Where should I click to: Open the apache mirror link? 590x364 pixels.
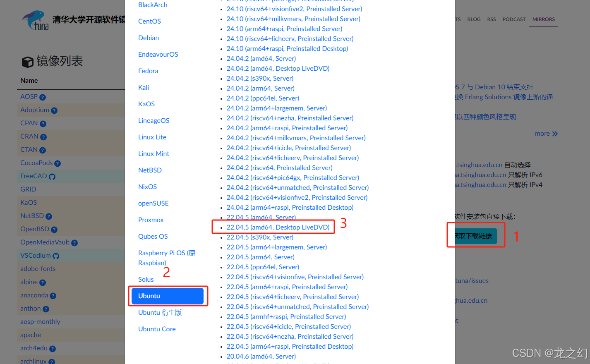pyautogui.click(x=31, y=335)
